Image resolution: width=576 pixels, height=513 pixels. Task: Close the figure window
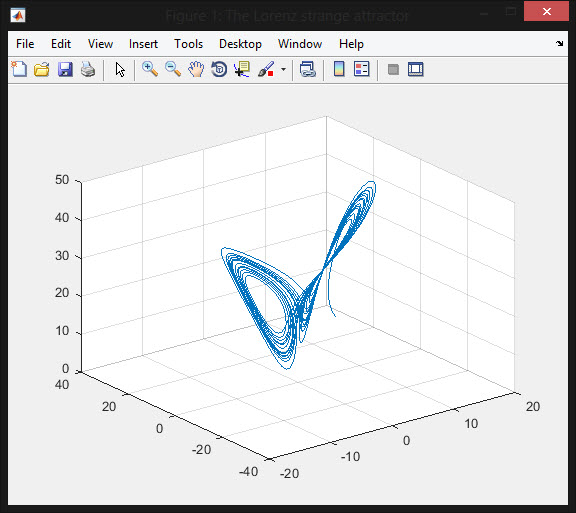pos(546,11)
